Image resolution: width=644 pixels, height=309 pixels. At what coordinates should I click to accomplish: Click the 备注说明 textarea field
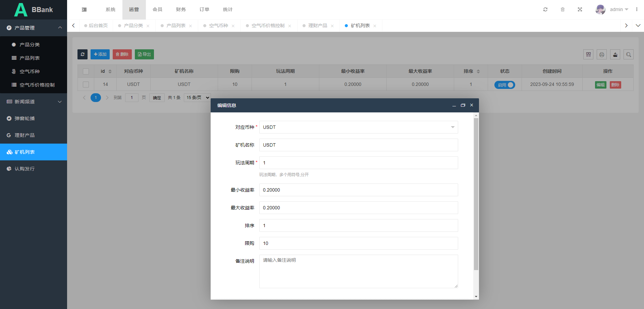(x=358, y=271)
